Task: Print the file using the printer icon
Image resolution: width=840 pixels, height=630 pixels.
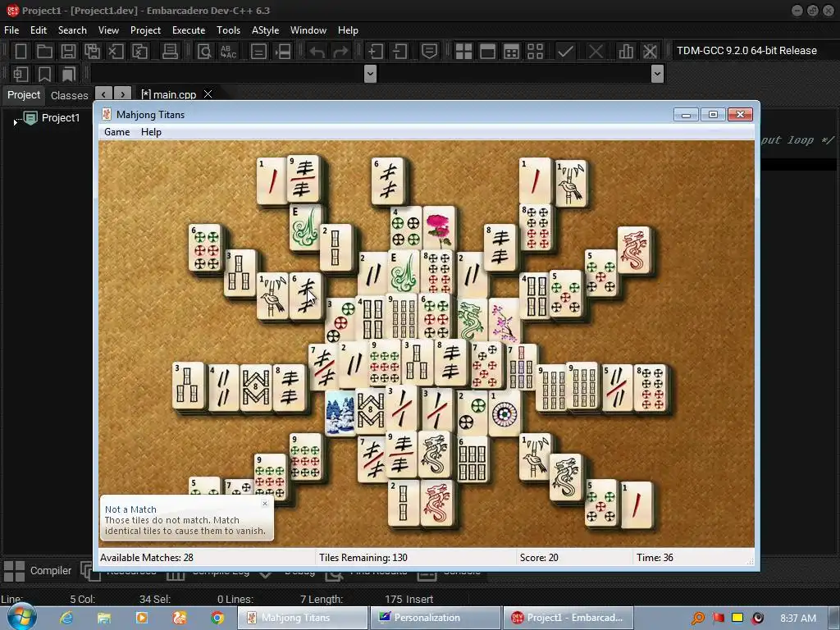Action: [x=170, y=52]
